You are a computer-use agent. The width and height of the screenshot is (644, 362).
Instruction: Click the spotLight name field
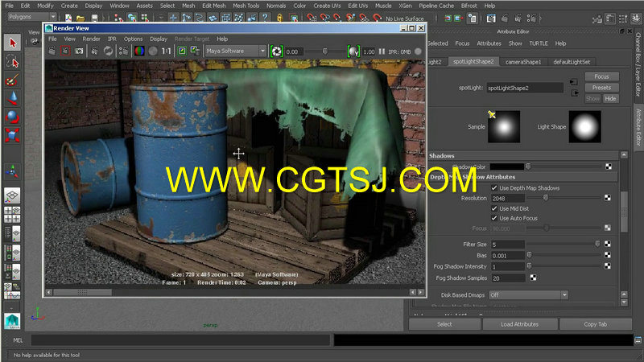pos(525,88)
